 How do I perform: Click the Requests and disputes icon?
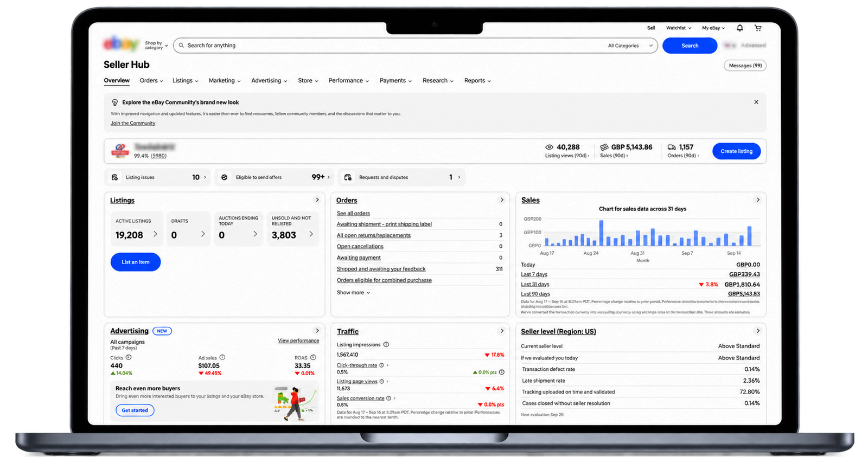tap(348, 177)
